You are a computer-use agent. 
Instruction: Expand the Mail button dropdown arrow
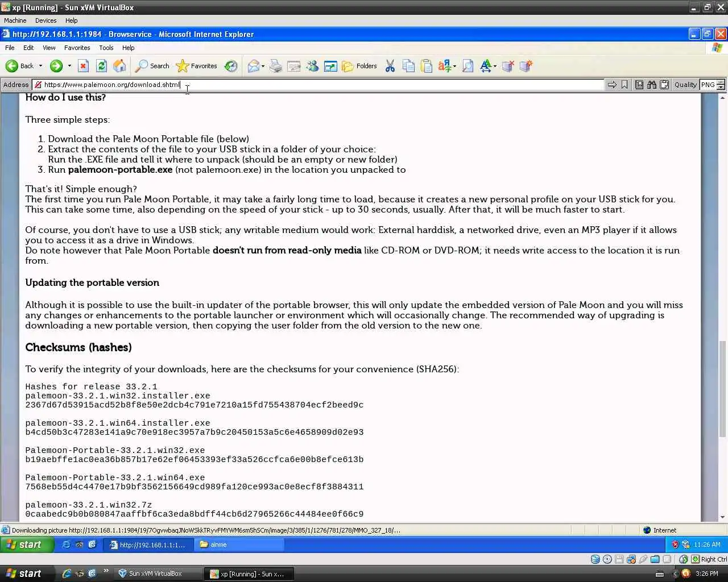tap(263, 66)
